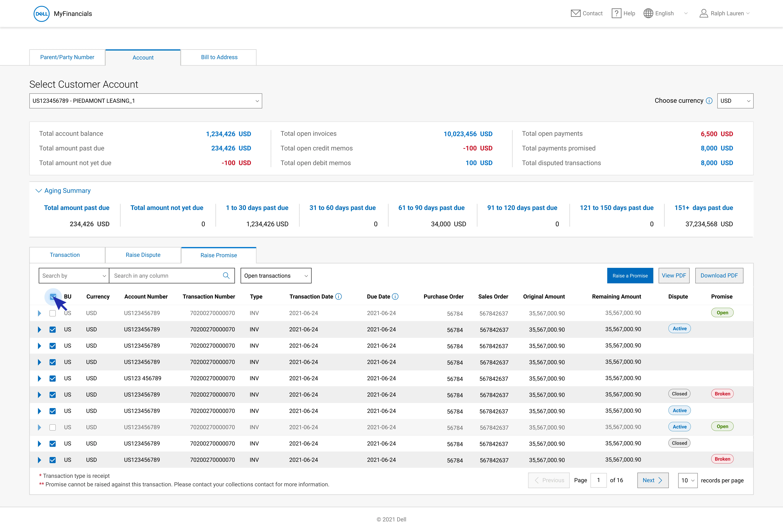Click the Choose currency info icon
Image resolution: width=783 pixels, height=532 pixels.
click(709, 101)
